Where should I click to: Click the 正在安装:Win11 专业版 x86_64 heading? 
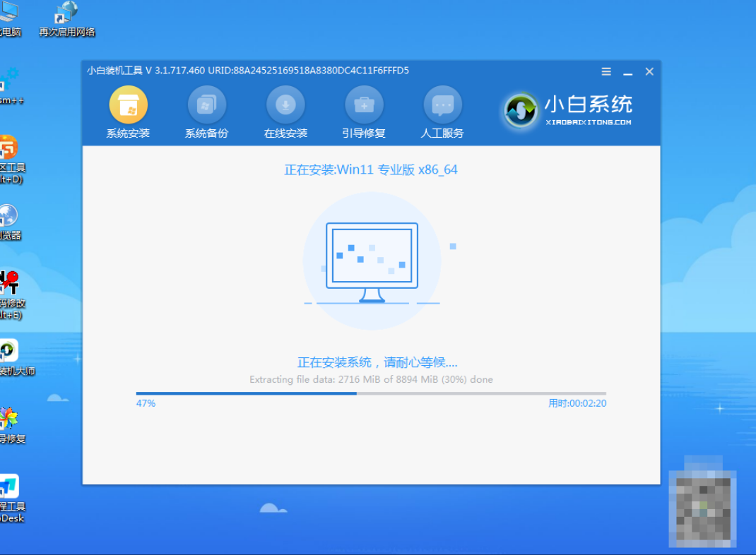pyautogui.click(x=371, y=169)
